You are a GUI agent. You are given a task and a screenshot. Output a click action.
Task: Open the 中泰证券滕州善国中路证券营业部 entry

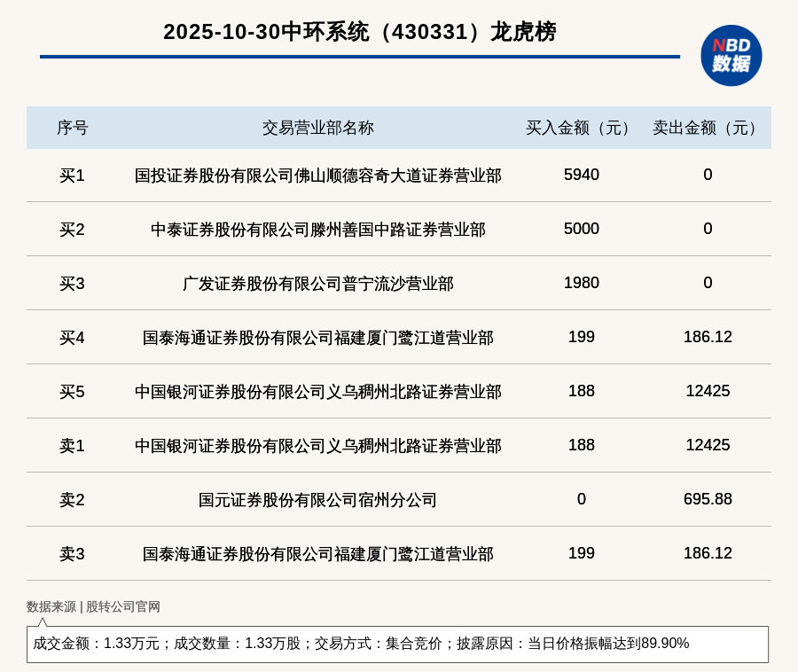[x=317, y=230]
